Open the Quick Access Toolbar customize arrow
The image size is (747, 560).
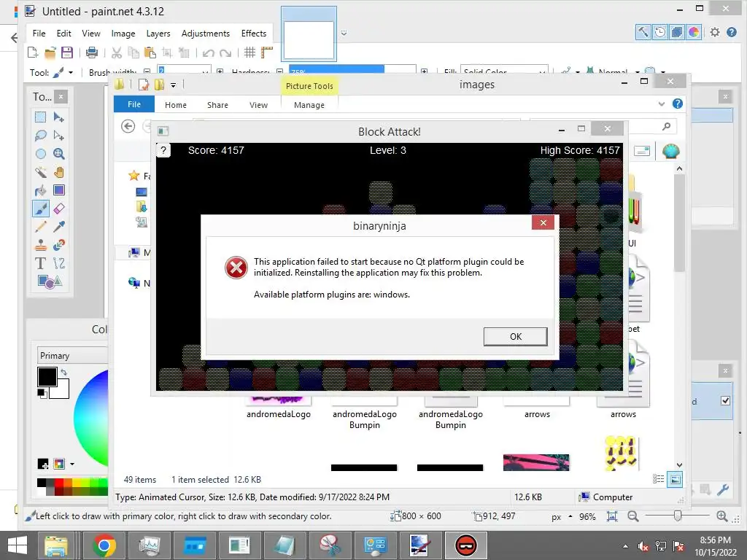(174, 85)
